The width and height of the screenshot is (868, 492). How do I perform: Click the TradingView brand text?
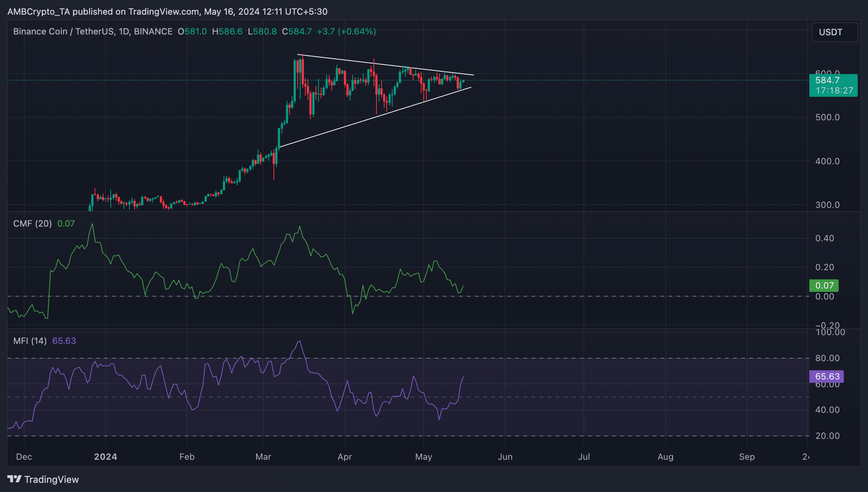tap(52, 480)
